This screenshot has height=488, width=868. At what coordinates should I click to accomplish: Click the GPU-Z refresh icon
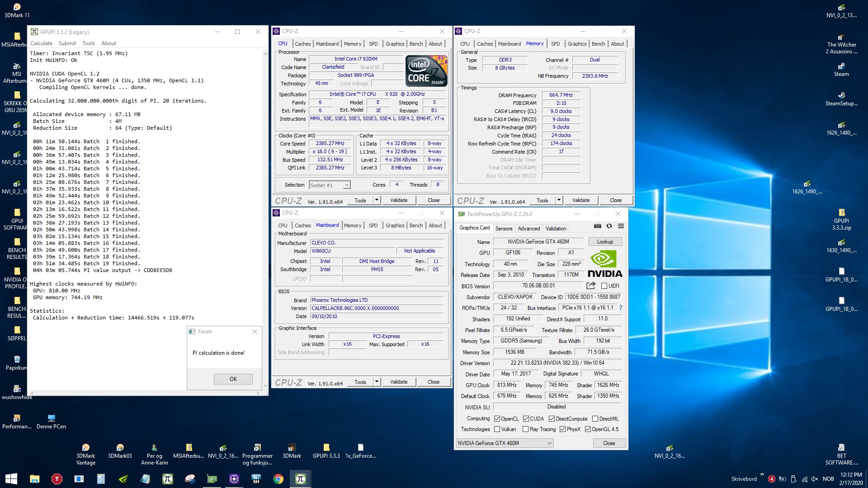(609, 226)
